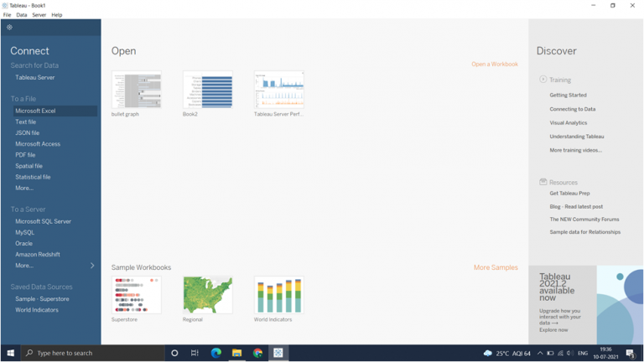Viewport: 644px width, 362px height.
Task: Click the Tableau logo icon in sidebar header
Action: pos(9,27)
